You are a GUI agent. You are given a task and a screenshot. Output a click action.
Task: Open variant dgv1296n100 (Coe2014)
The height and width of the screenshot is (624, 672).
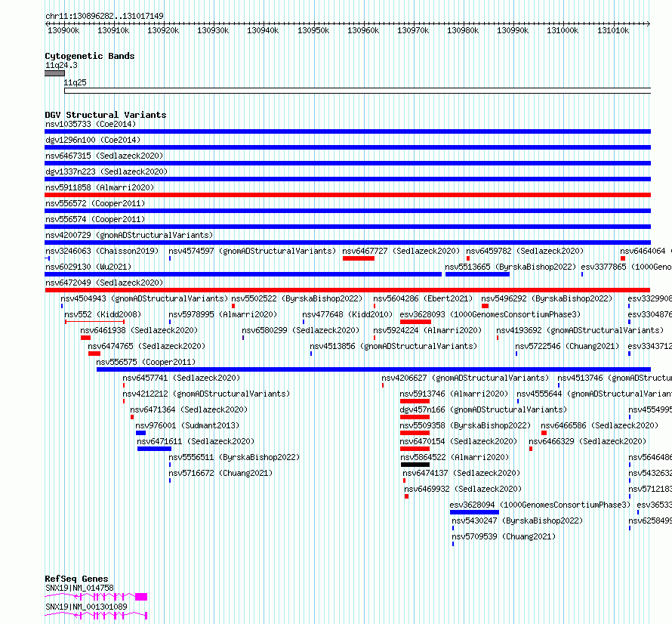tap(347, 147)
